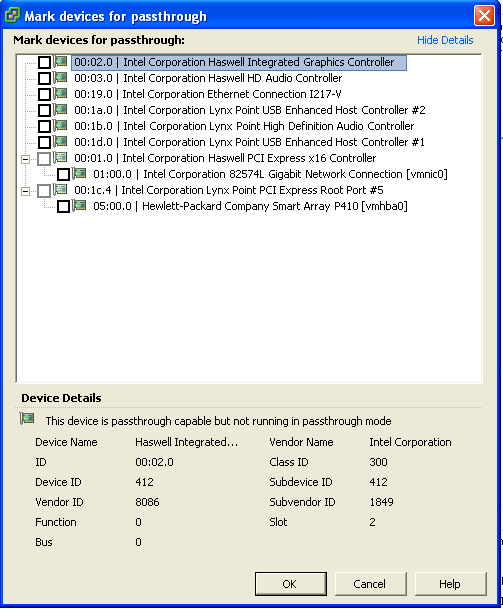Viewport: 503px width, 609px height.
Task: Select the Haswell HD Audio Controller row
Action: pyautogui.click(x=208, y=78)
